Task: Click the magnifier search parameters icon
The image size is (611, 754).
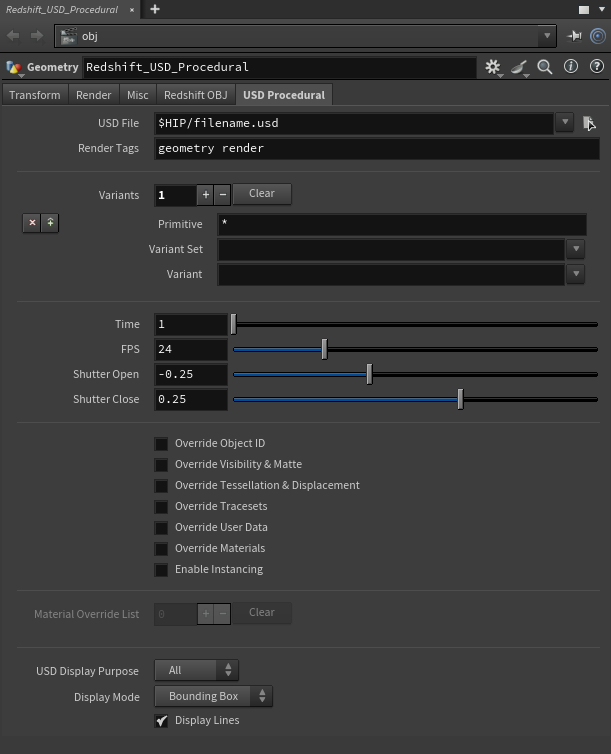Action: click(x=545, y=67)
